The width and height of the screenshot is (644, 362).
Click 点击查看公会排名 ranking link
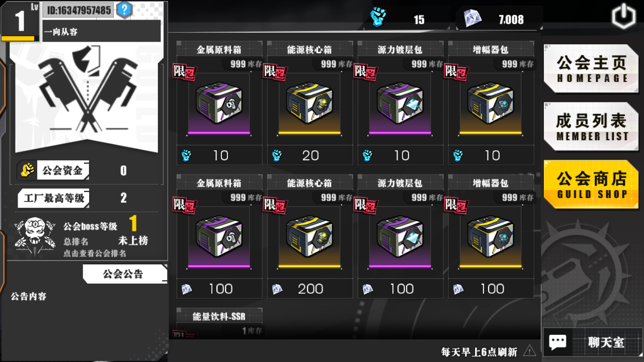(95, 253)
